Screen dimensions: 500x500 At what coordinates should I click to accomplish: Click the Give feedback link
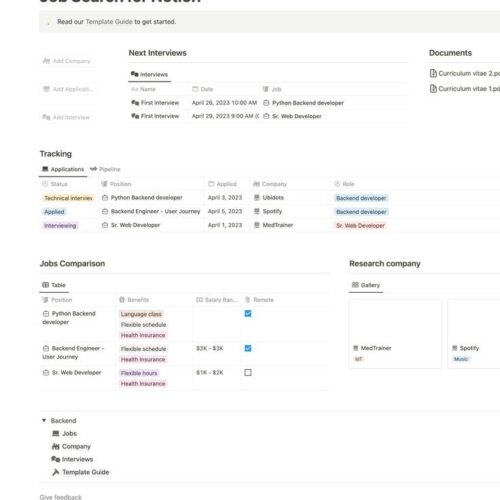pyautogui.click(x=60, y=497)
